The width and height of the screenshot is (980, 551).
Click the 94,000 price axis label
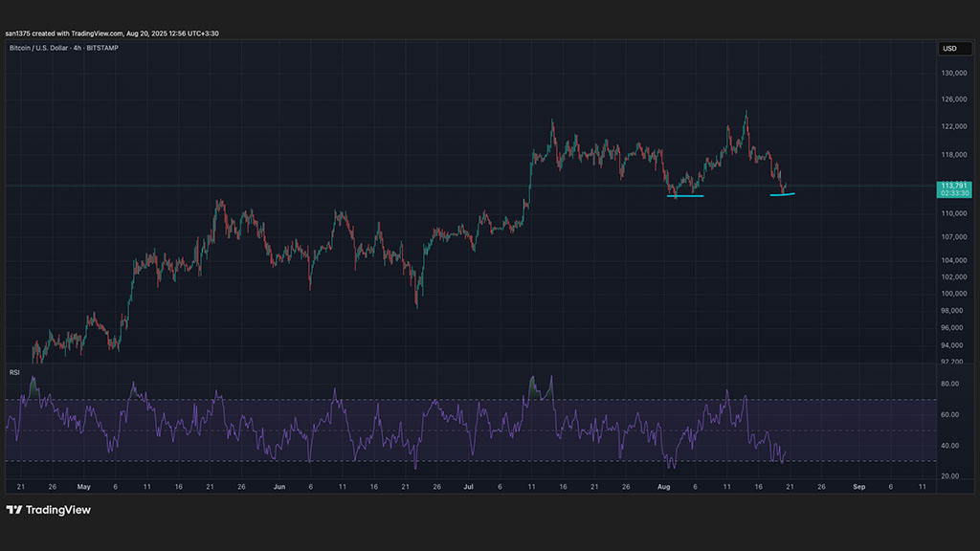click(952, 344)
